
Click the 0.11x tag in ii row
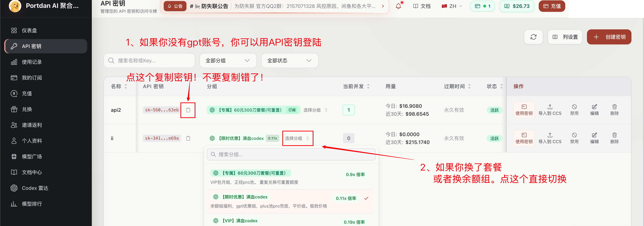click(272, 138)
